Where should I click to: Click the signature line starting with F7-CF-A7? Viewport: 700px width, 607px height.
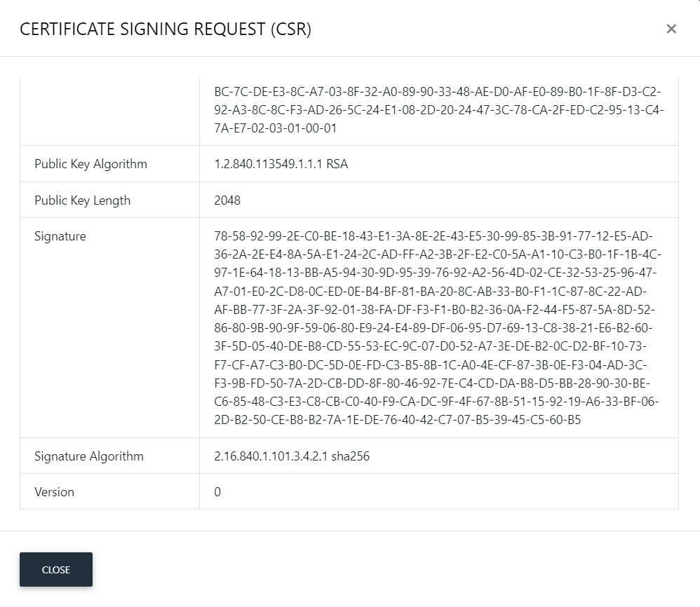pos(431,364)
